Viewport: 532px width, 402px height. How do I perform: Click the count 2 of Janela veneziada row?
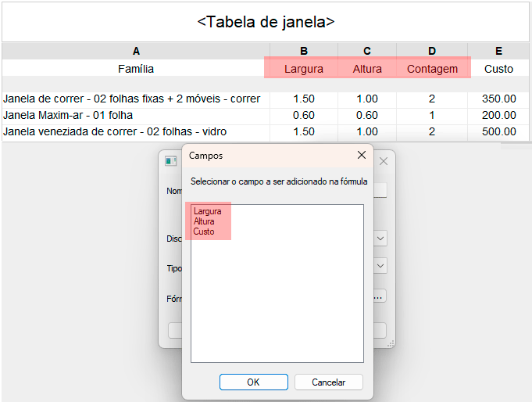coord(432,131)
